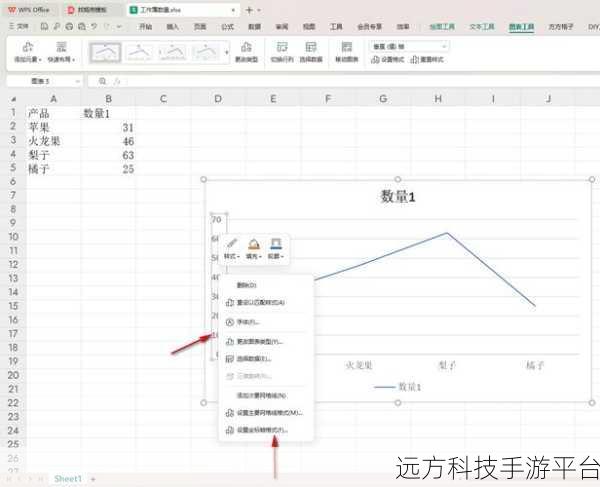600x487 pixels.
Task: Choose 重设以匹配样式(A) in context menu
Action: coord(267,302)
